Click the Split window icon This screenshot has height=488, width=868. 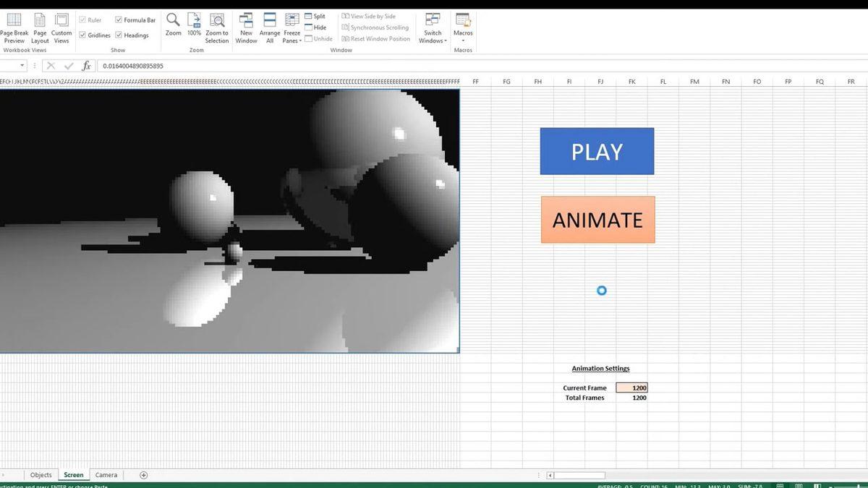coord(311,16)
